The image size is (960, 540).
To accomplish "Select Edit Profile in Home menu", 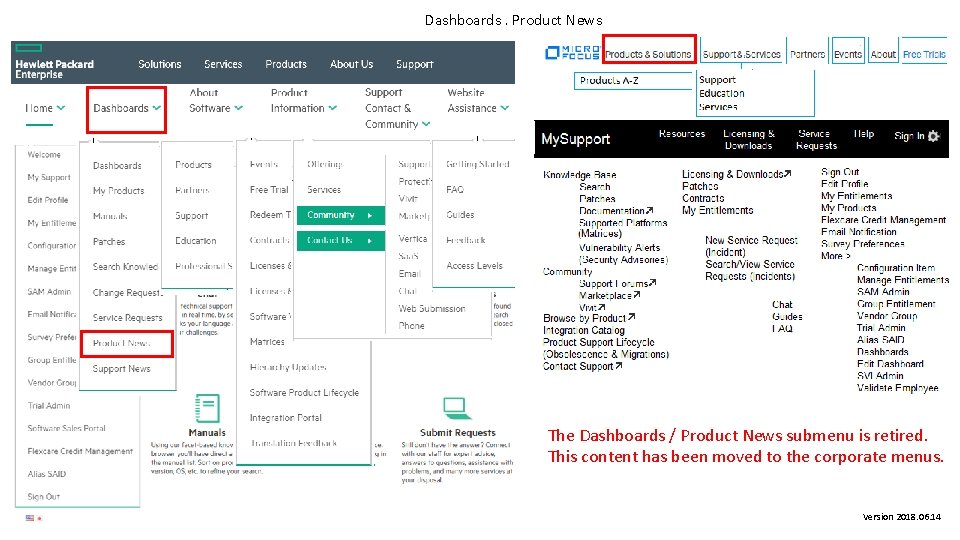I will 48,200.
